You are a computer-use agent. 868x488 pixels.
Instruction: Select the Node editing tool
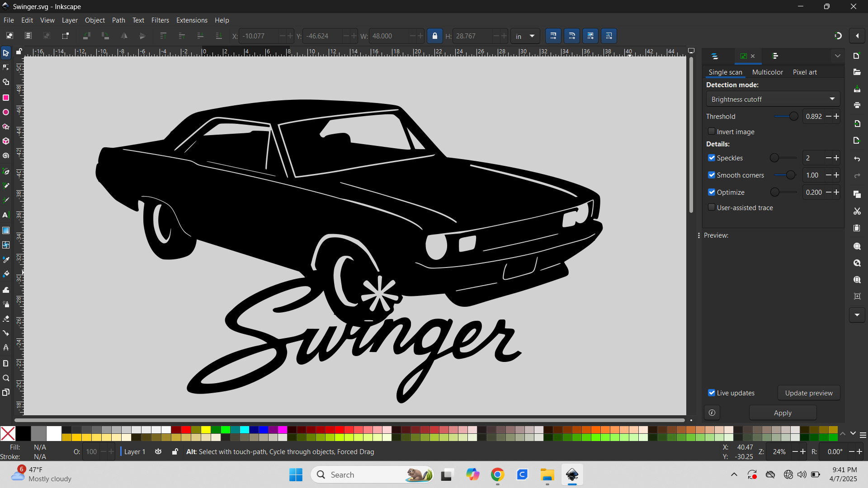pos(6,68)
